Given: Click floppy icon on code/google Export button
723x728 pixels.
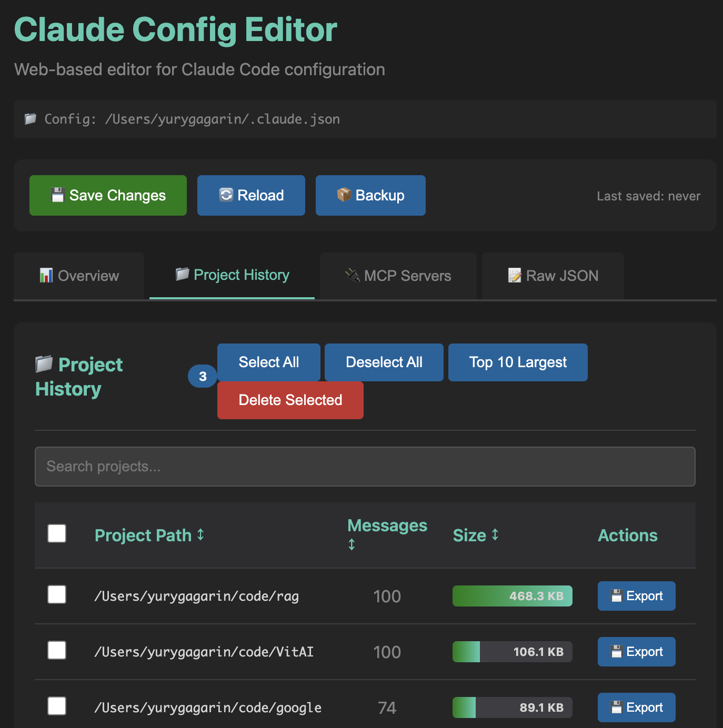Looking at the screenshot, I should (616, 707).
